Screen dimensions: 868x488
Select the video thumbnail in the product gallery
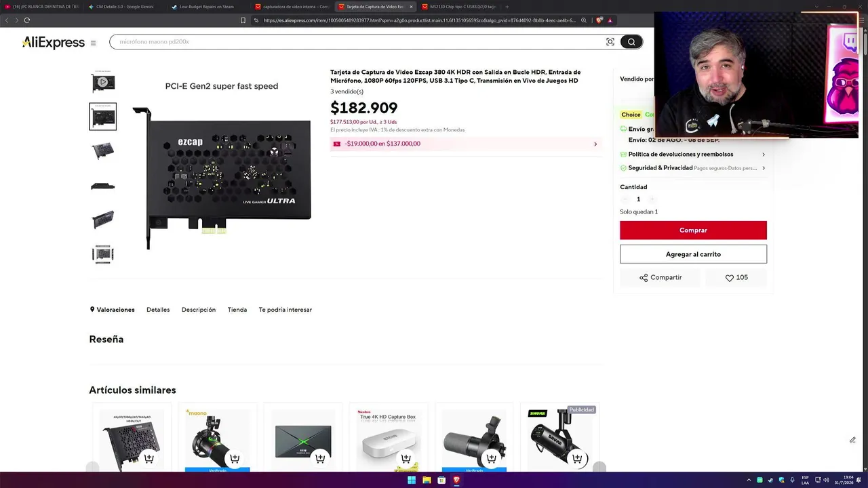(103, 82)
